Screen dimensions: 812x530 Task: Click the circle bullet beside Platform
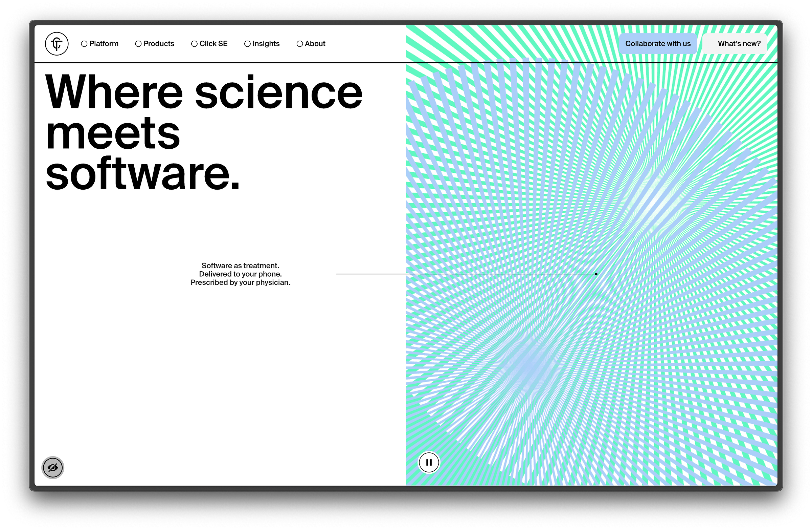84,44
